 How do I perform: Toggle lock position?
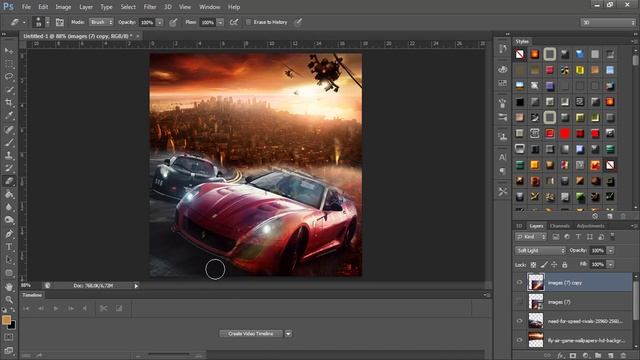click(x=554, y=265)
